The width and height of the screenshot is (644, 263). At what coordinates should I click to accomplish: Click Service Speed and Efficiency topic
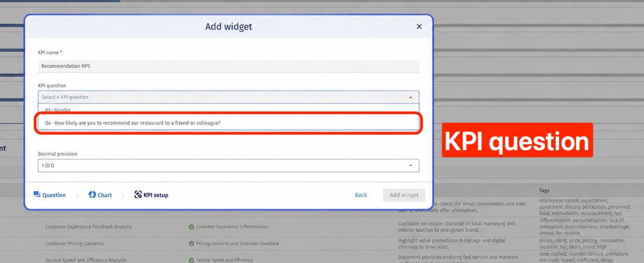coord(225,260)
